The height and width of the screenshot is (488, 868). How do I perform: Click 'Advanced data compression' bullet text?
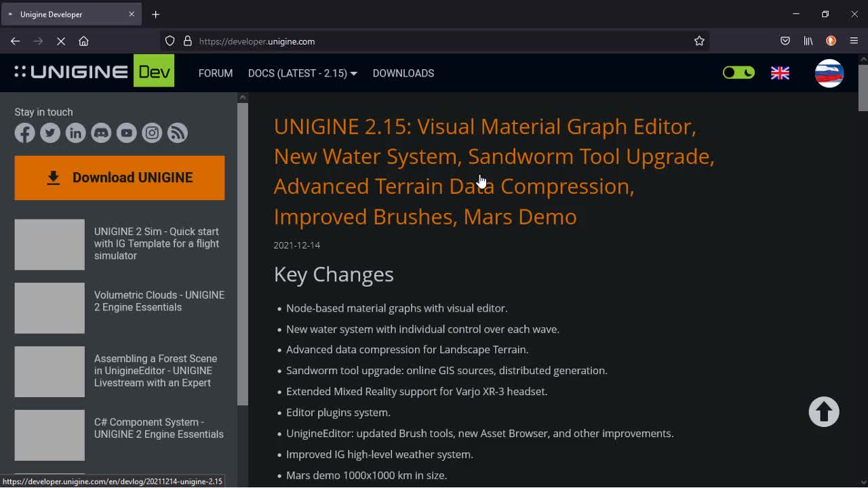[407, 349]
